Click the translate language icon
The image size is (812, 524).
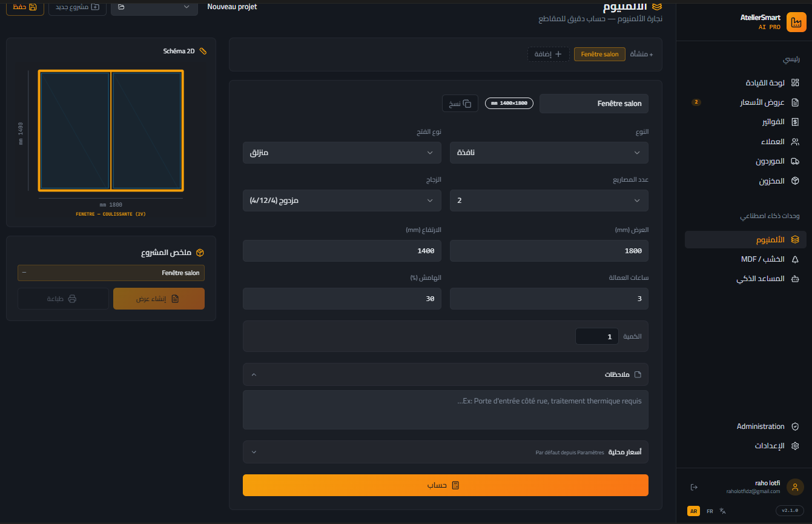pos(722,511)
